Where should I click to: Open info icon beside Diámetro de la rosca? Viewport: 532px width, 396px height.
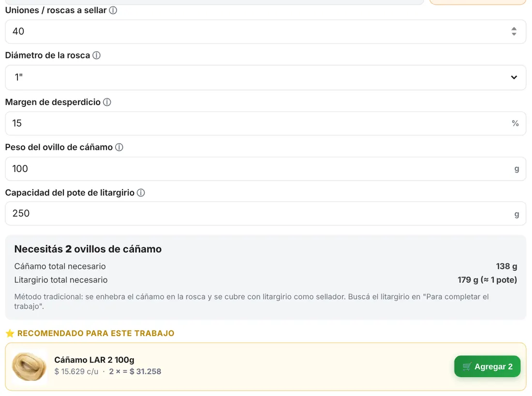point(96,55)
